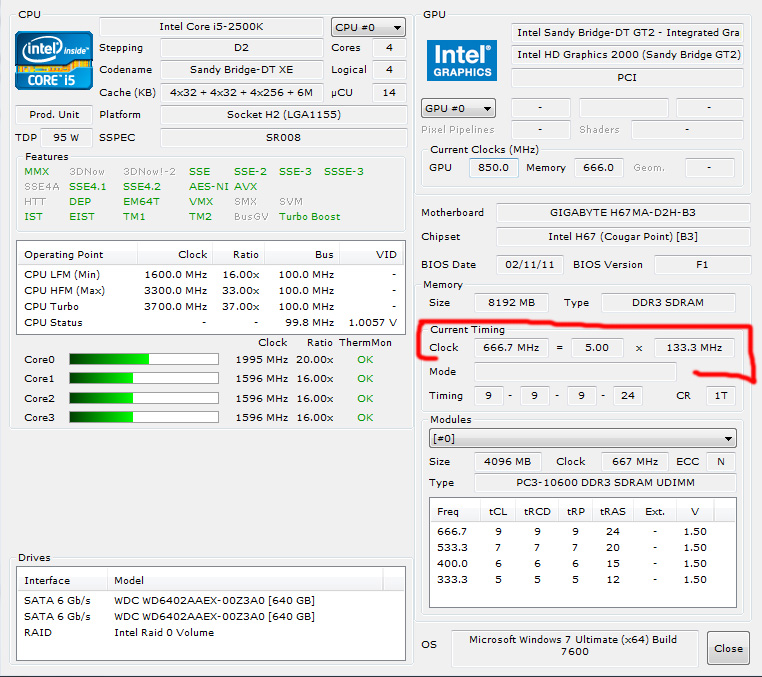Click the Intel Graphics logo

(462, 60)
